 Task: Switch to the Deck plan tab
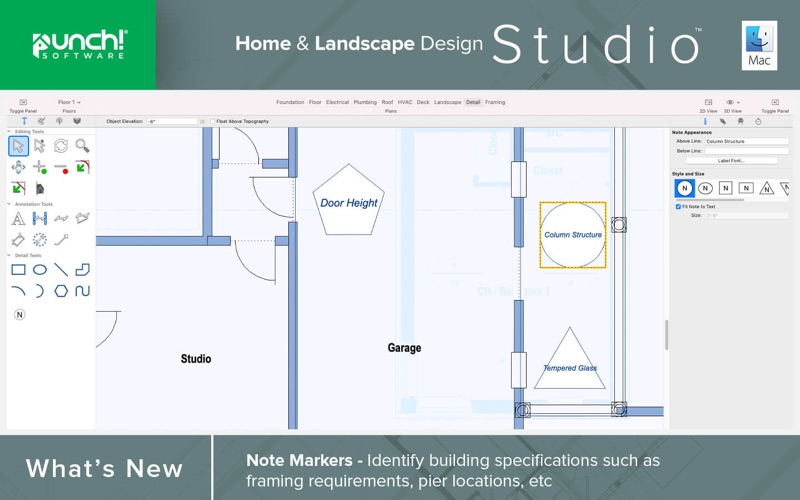click(423, 102)
